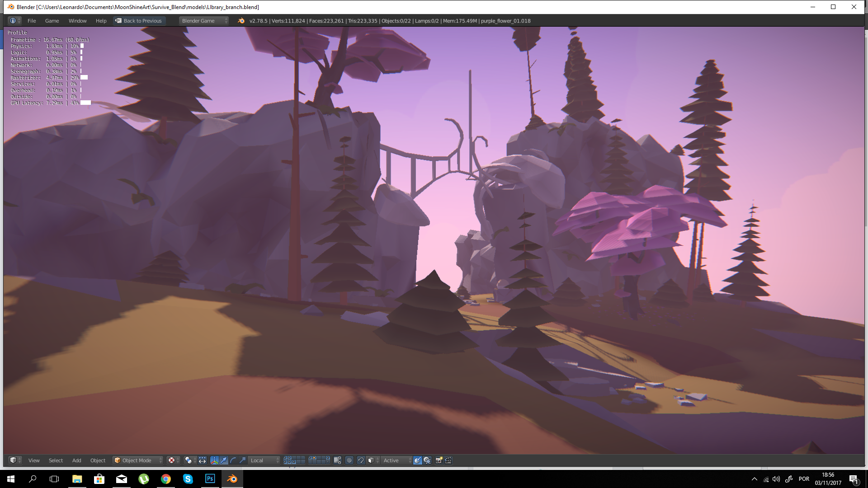Open the View menu in the viewport header
Viewport: 868px width, 488px height.
tap(34, 460)
